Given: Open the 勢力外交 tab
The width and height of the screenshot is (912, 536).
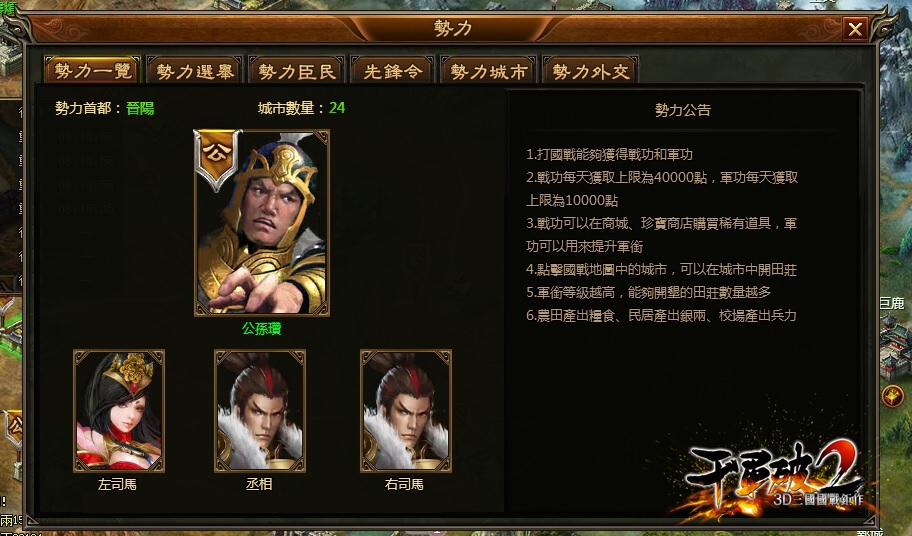Looking at the screenshot, I should coord(590,71).
